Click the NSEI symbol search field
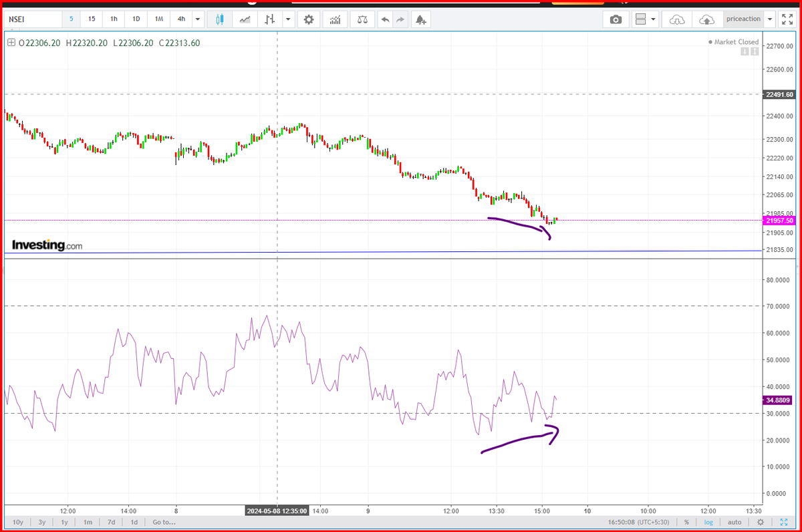802x532 pixels. (x=32, y=19)
